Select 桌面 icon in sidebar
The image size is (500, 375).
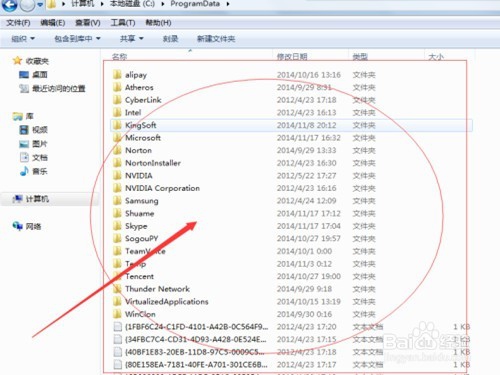click(x=24, y=75)
